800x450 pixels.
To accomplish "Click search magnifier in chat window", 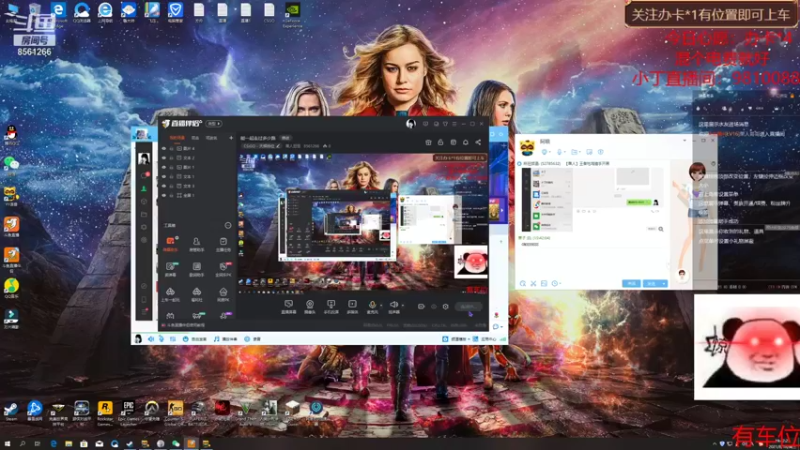I will click(x=661, y=229).
